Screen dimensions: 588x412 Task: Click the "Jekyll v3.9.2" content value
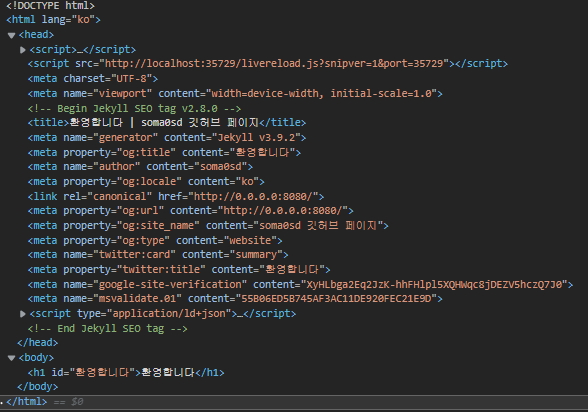click(x=256, y=138)
